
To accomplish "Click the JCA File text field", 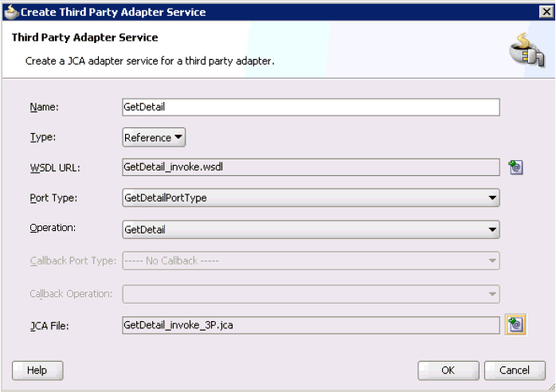I will click(311, 325).
